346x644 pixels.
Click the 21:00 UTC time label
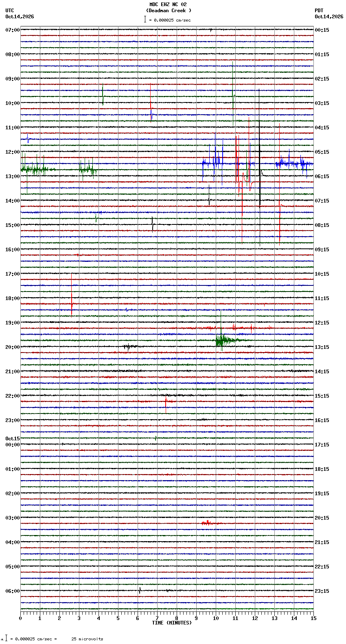tap(13, 372)
